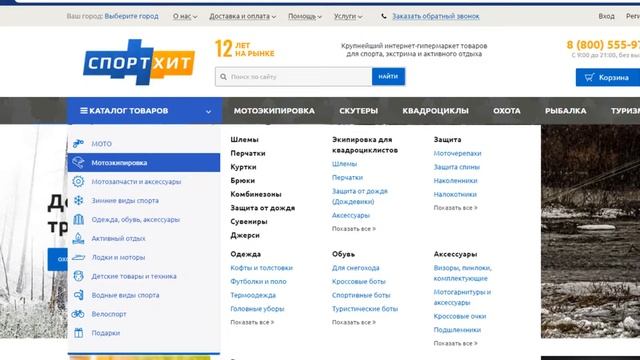Show all items under Обувь
This screenshot has width=640, height=360.
[x=354, y=322]
